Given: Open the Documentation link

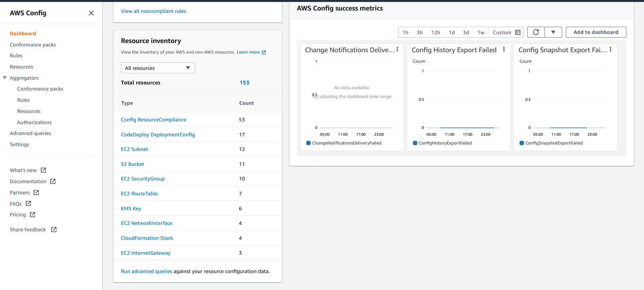Looking at the screenshot, I should click(x=28, y=181).
